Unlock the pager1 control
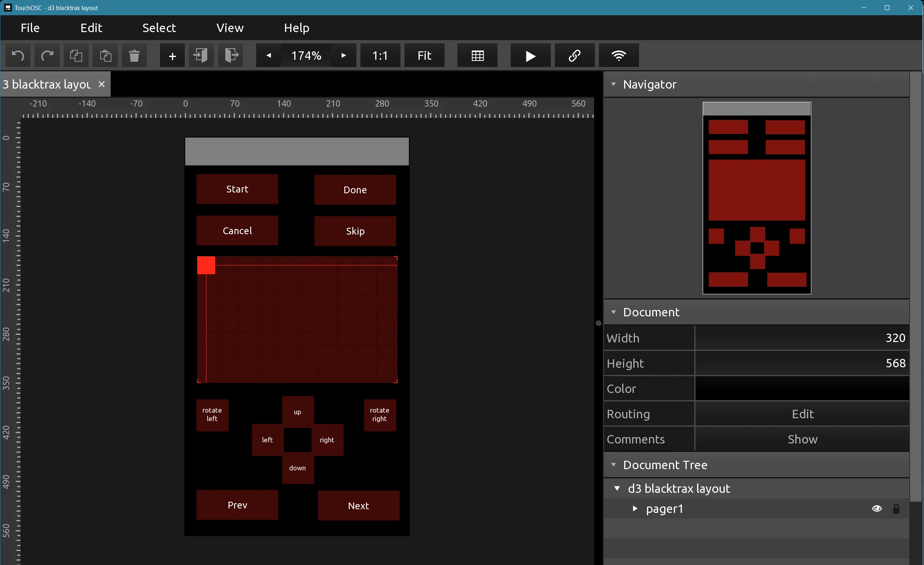This screenshot has height=565, width=924. pos(896,508)
